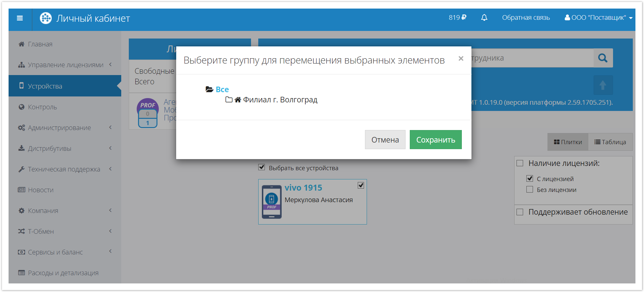The width and height of the screenshot is (644, 292).
Task: Click folder icon of Филиал г. Волгоград
Action: [229, 100]
